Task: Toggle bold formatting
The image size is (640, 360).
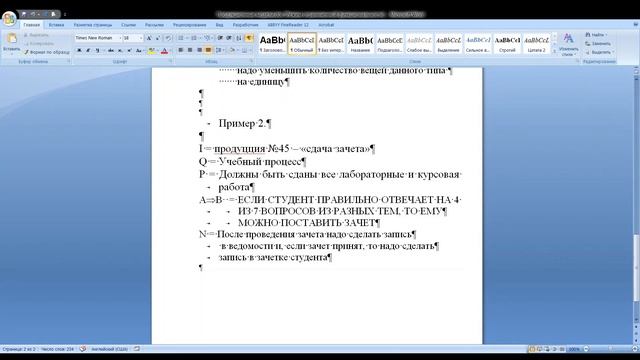Action: [x=79, y=50]
